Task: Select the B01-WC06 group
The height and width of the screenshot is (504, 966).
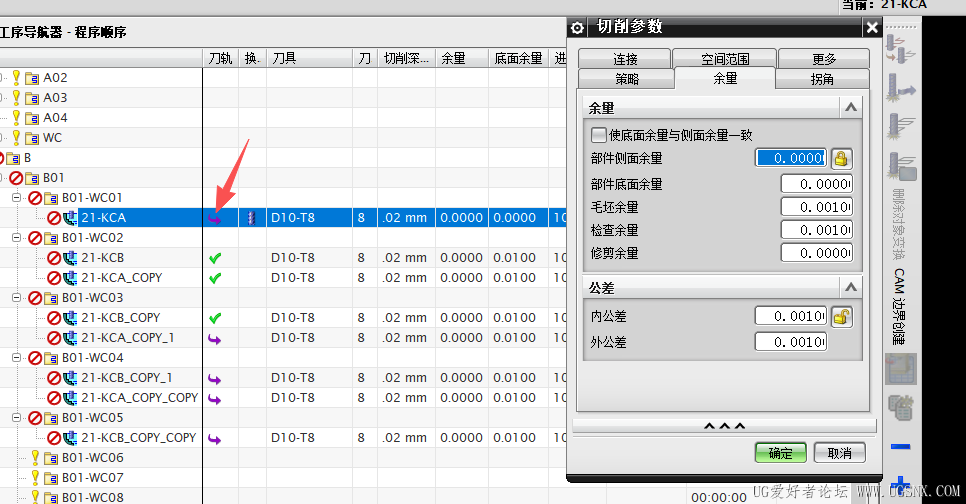Action: coord(92,458)
